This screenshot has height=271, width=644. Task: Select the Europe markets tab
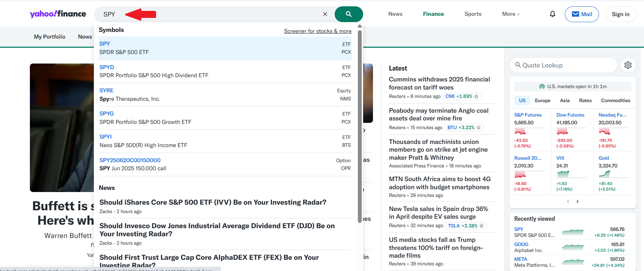(543, 101)
